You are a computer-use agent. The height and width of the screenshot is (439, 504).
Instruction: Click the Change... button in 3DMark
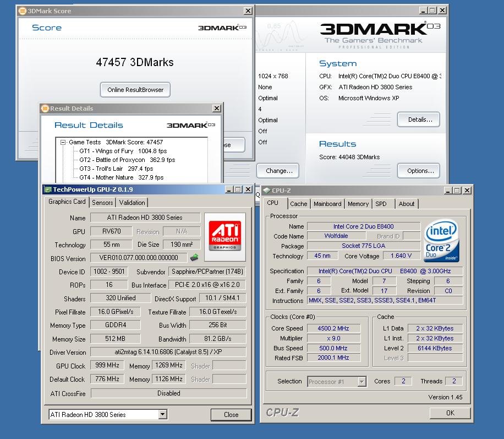pyautogui.click(x=278, y=171)
